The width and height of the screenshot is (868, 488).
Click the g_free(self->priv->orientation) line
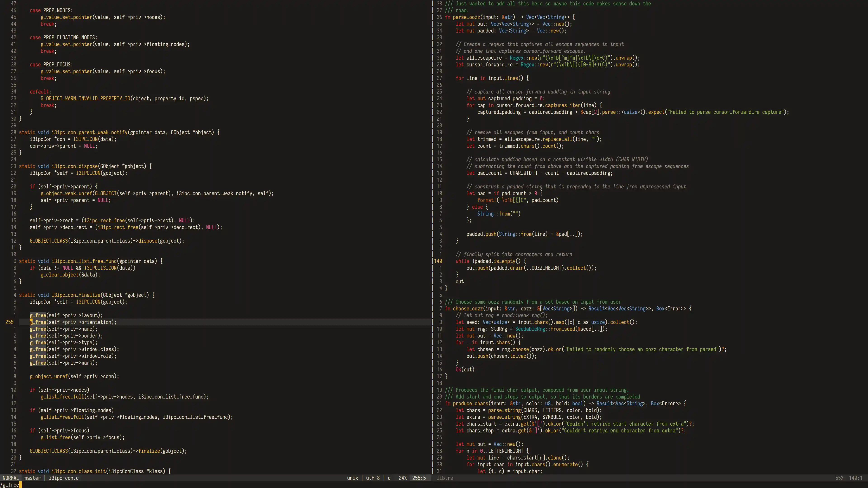click(x=73, y=322)
